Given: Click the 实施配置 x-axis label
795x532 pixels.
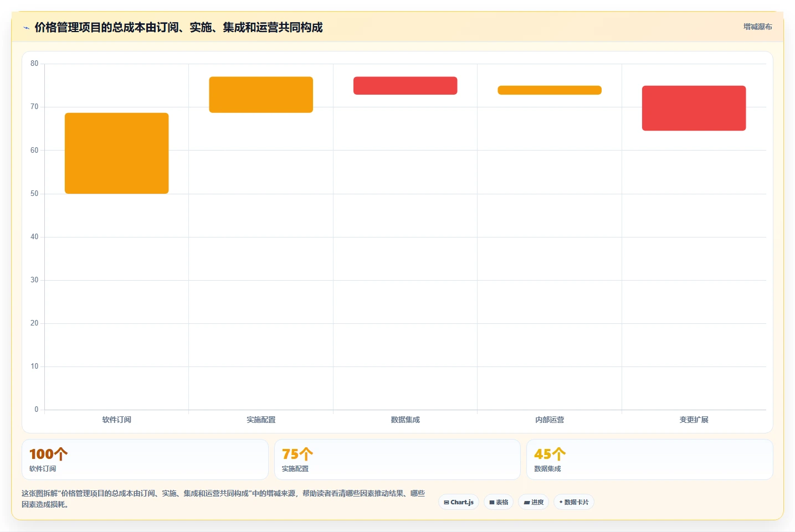Looking at the screenshot, I should point(261,420).
